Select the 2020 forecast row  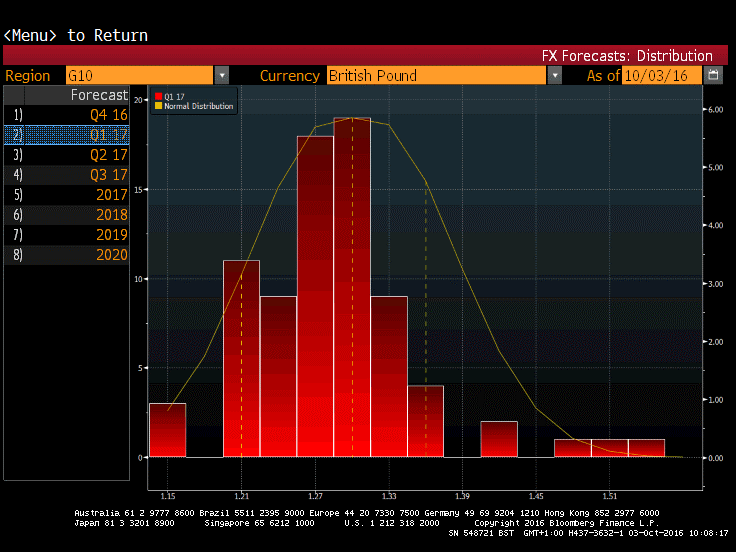click(x=67, y=255)
